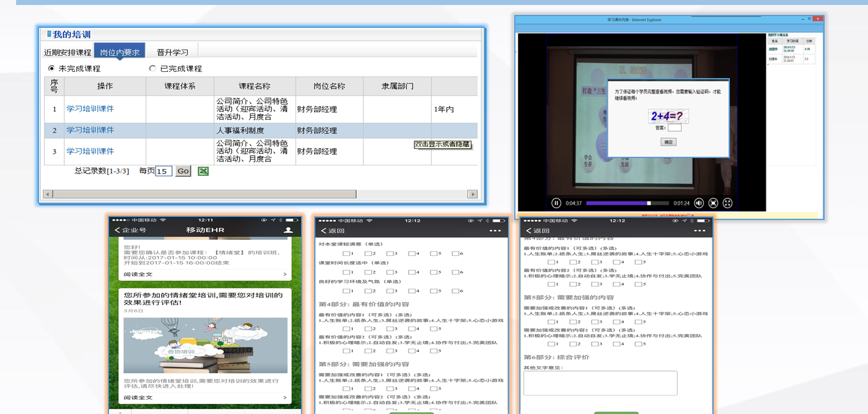Open the profile icon in 移动EHR header

coord(288,230)
